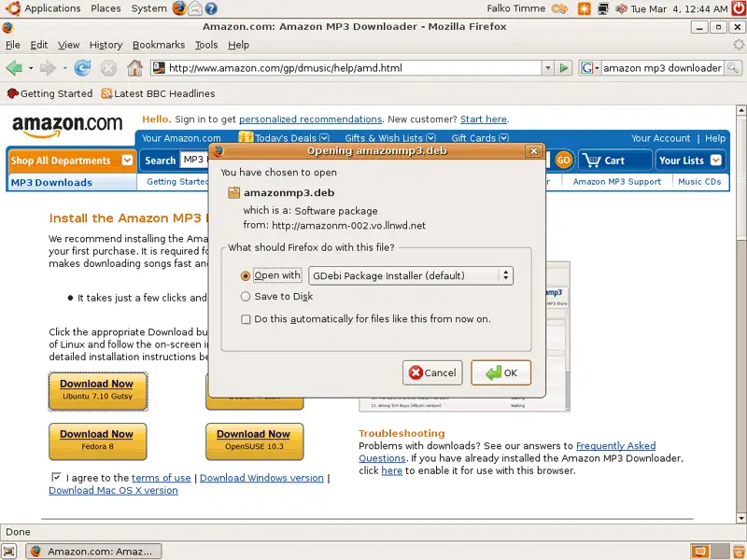Select the Save to Disk radio button

pyautogui.click(x=246, y=297)
